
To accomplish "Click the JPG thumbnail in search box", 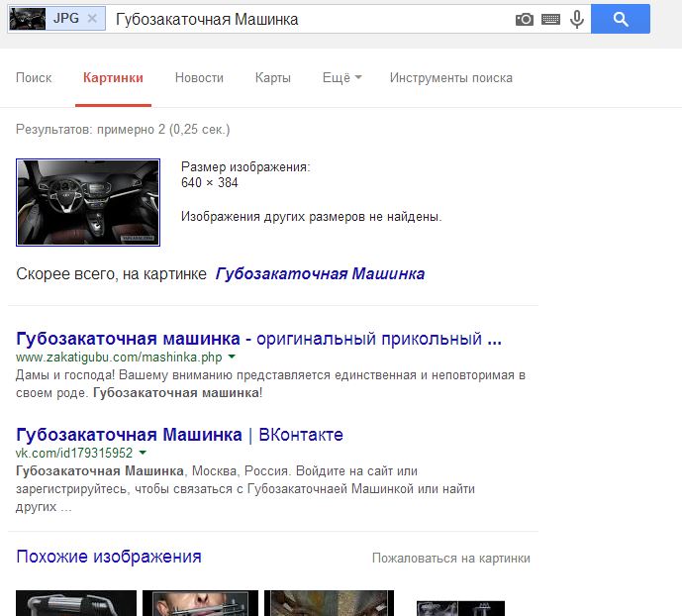I will [28, 19].
